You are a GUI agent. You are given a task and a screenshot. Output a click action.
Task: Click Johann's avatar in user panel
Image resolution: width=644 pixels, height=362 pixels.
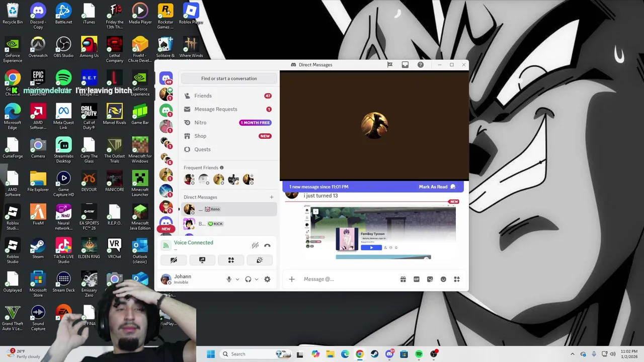(x=166, y=279)
